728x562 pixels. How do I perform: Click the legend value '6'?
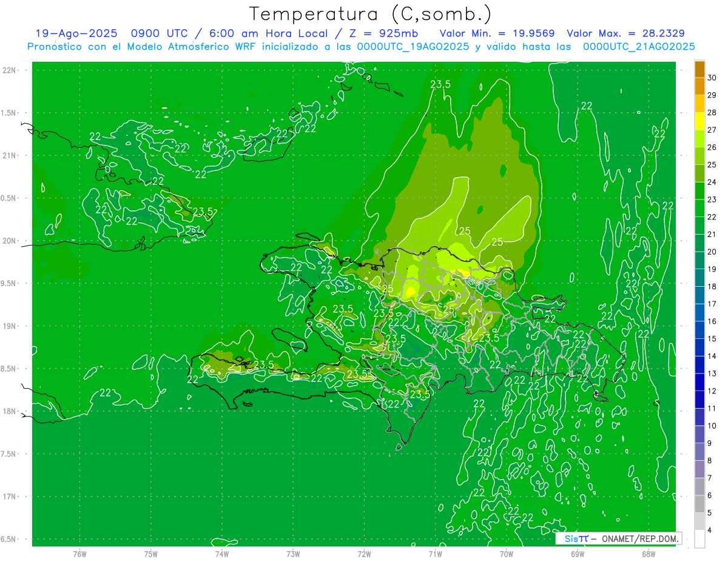(x=709, y=495)
